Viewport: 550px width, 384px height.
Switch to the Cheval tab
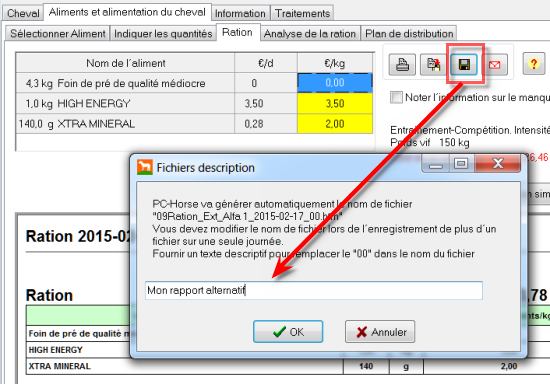coord(23,13)
